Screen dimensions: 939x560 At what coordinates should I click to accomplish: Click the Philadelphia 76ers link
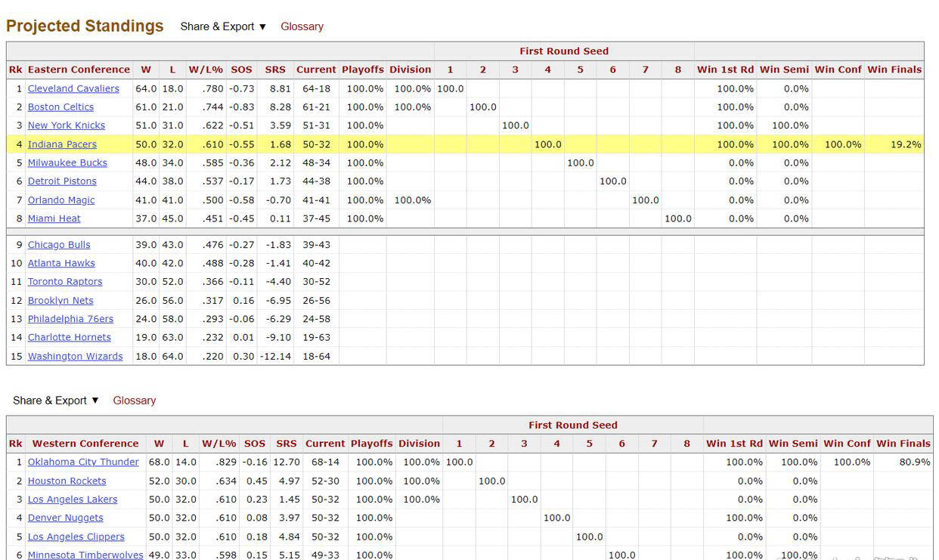coord(70,319)
